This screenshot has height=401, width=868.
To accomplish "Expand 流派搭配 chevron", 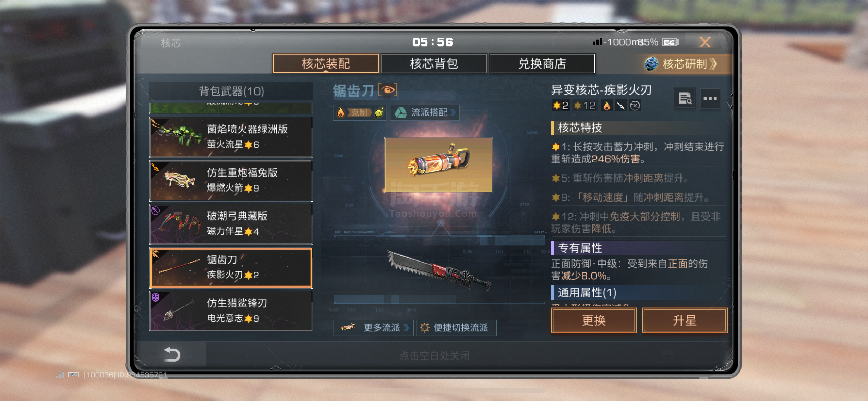I will pos(425,112).
